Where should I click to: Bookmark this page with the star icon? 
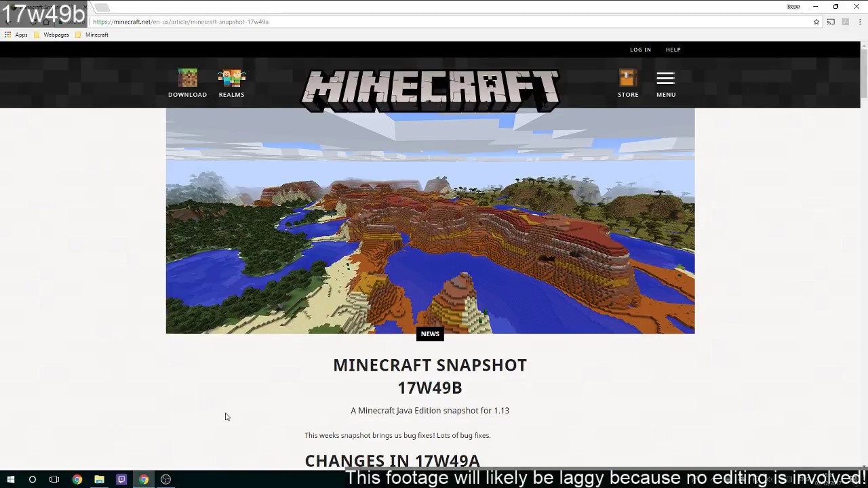816,22
